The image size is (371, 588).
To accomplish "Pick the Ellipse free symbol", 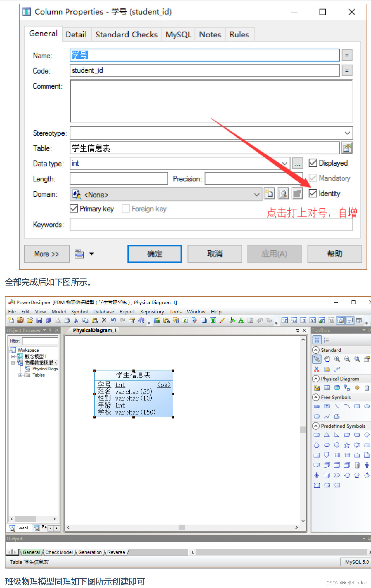I will click(367, 406).
